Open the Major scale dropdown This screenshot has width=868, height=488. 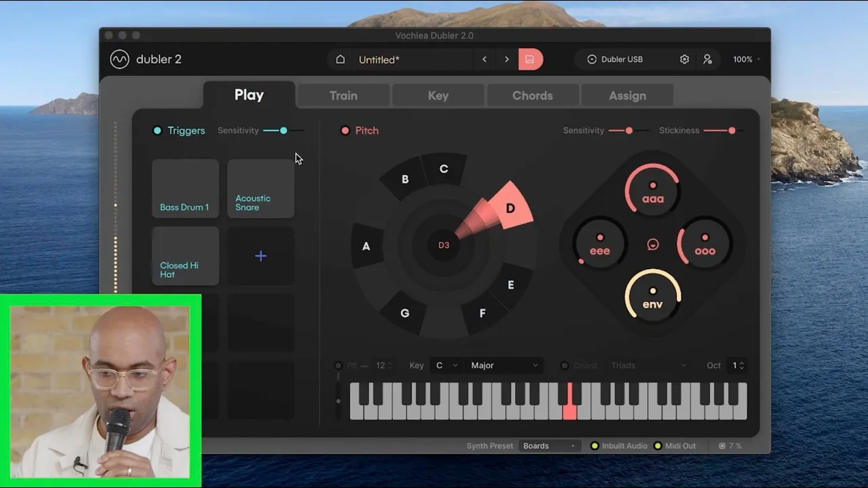(505, 365)
